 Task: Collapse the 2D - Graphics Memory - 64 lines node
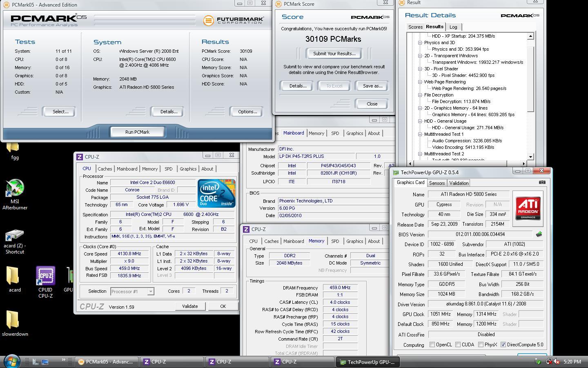[x=420, y=108]
